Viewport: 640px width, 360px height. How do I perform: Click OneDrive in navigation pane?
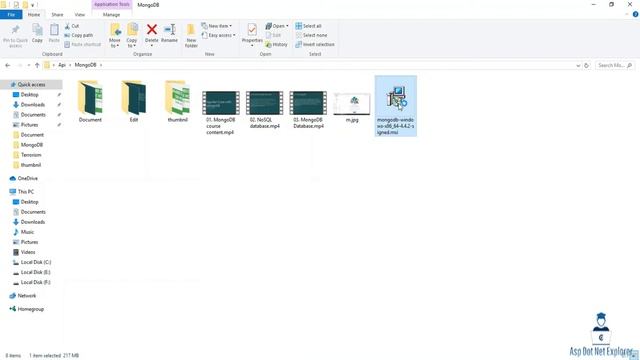pyautogui.click(x=27, y=178)
